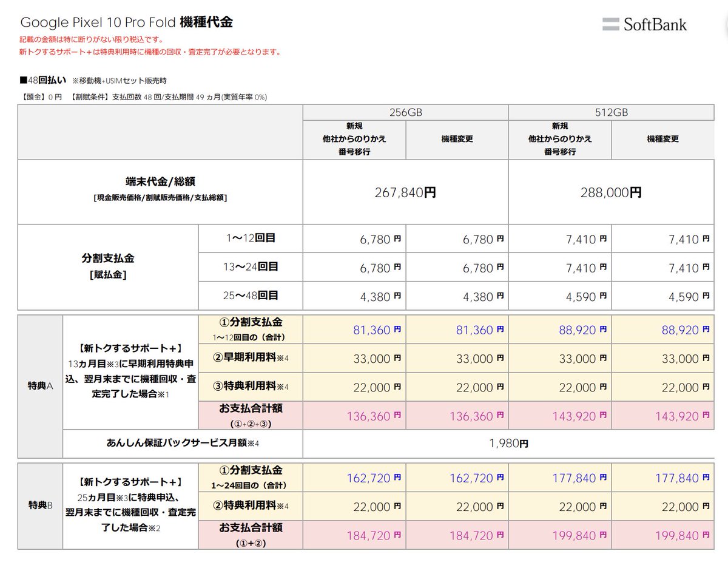The width and height of the screenshot is (728, 568).
Task: Click the '③特典利用料※4' label in 特典A
Action: pyautogui.click(x=251, y=387)
